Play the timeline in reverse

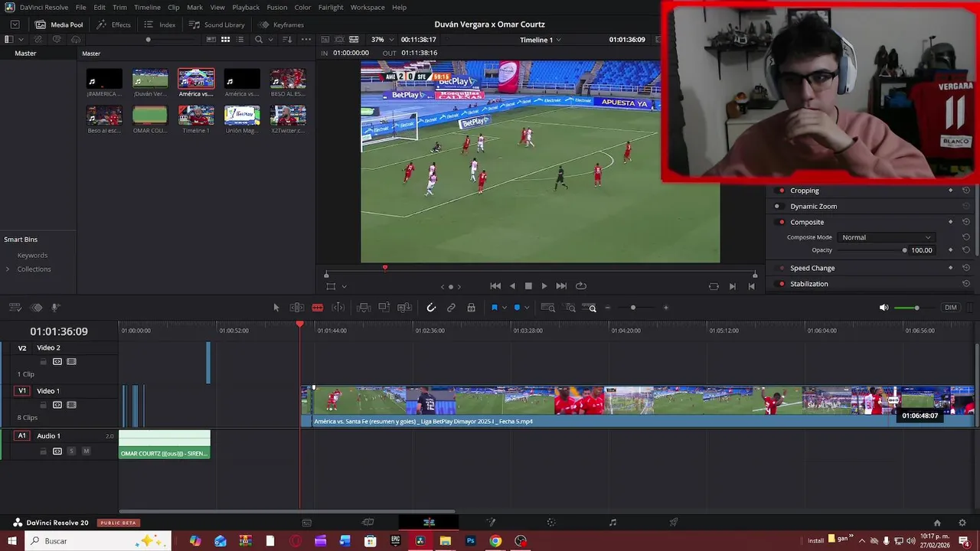point(512,286)
